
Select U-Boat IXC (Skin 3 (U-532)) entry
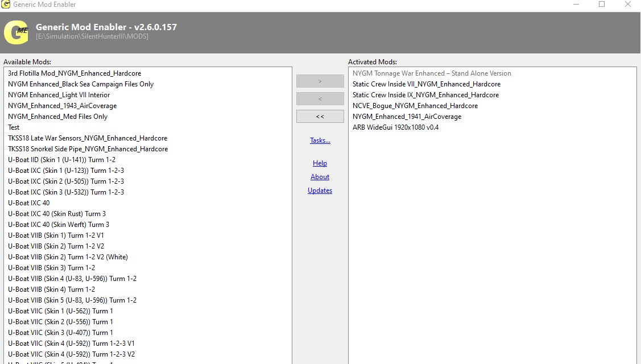(66, 192)
